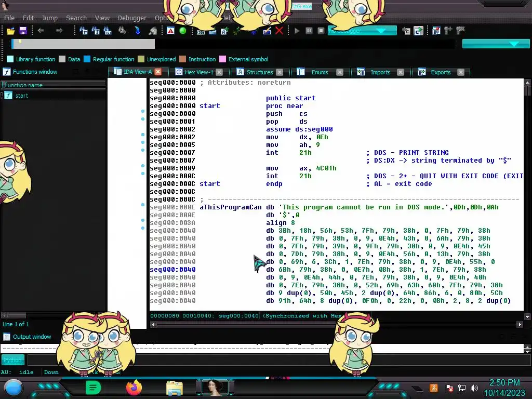Open the navigation band cyan dropdown
The width and height of the screenshot is (532, 399).
(x=495, y=44)
